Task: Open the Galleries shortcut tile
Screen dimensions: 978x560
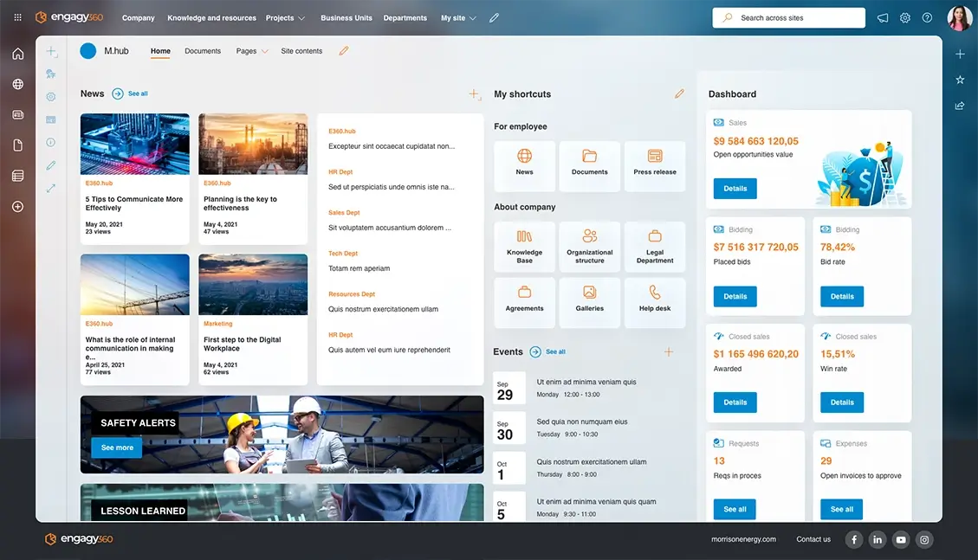Action: [x=589, y=302]
